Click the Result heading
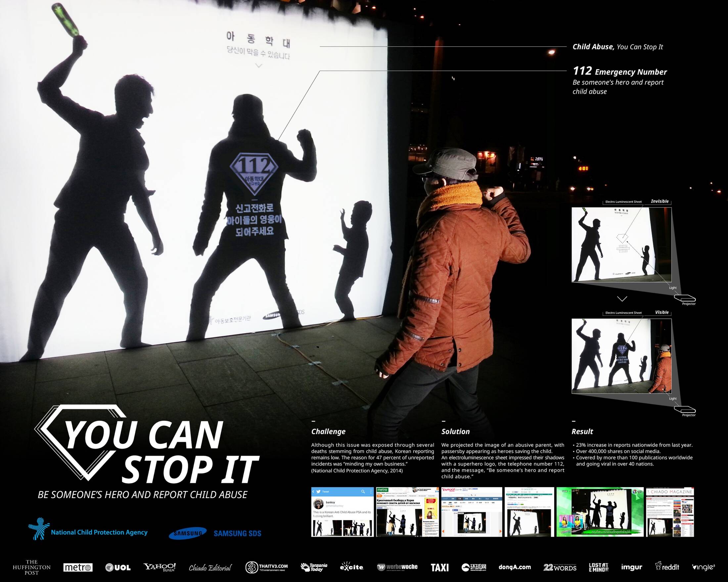Screen dimensions: 728x582 coord(582,432)
